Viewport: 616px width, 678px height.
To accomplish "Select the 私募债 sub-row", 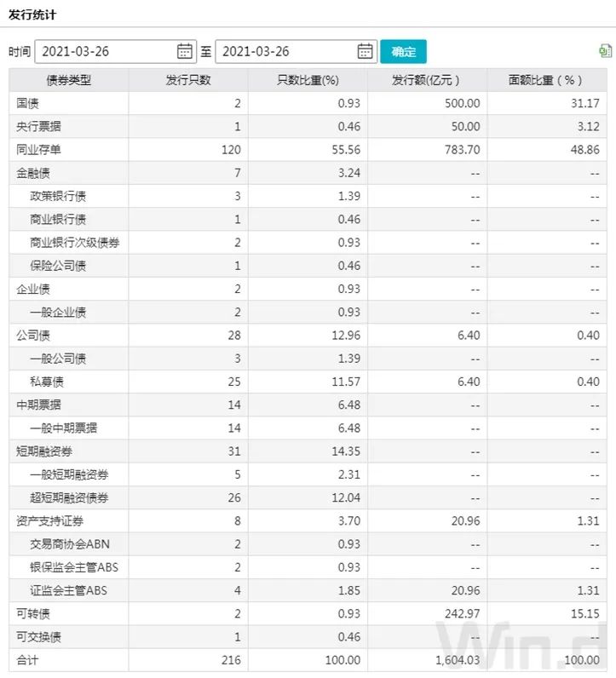I will point(47,382).
